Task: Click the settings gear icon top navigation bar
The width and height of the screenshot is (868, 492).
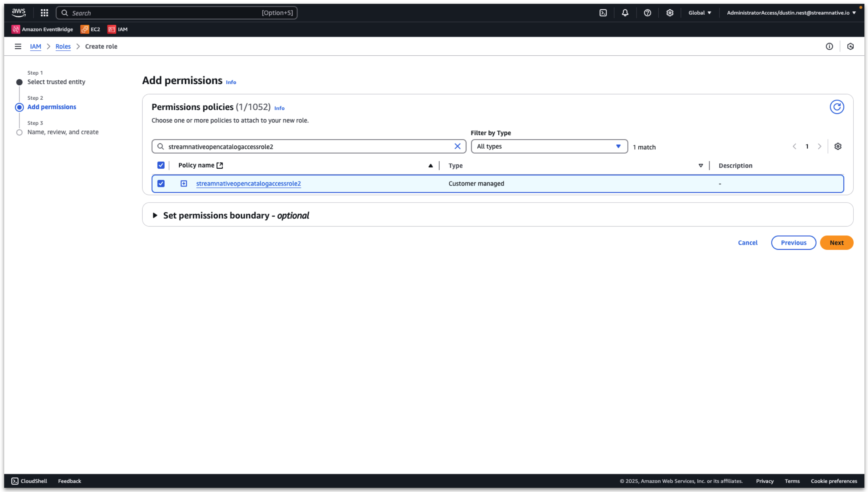Action: 669,13
